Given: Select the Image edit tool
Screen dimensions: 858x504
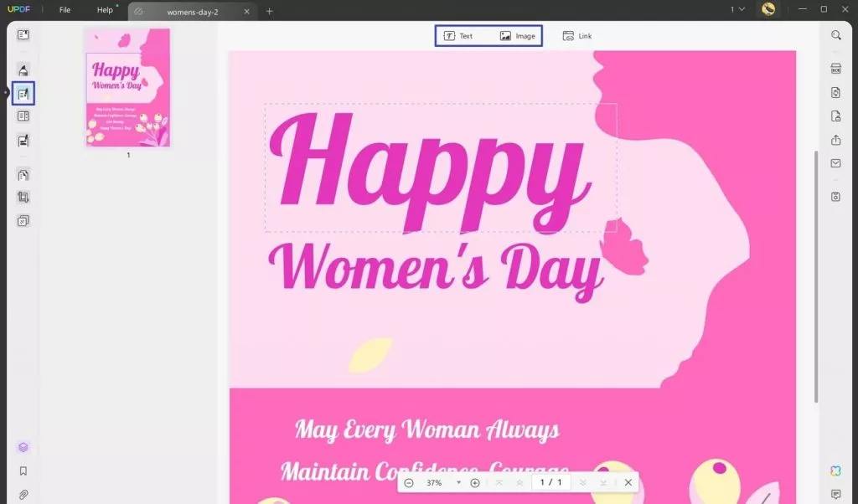Looking at the screenshot, I should (x=517, y=36).
